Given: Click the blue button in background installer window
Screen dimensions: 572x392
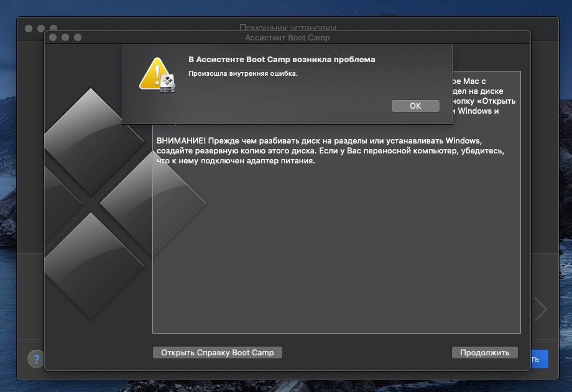Looking at the screenshot, I should (539, 359).
